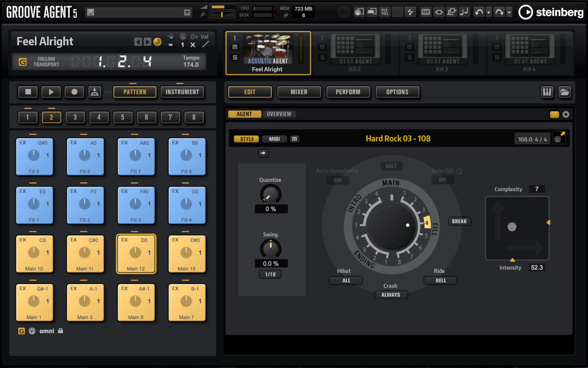The width and height of the screenshot is (588, 368).
Task: Toggle Follow Transport
Action: coord(46,62)
